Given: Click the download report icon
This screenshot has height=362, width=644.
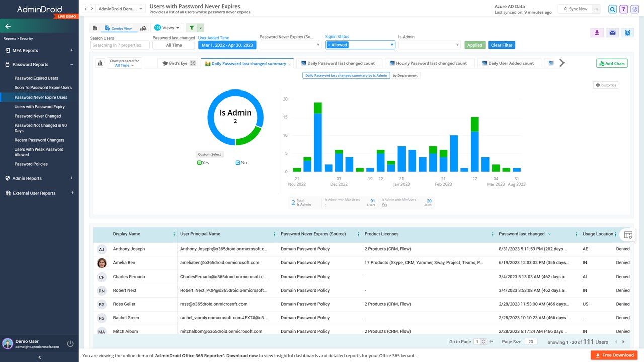Looking at the screenshot, I should [597, 33].
